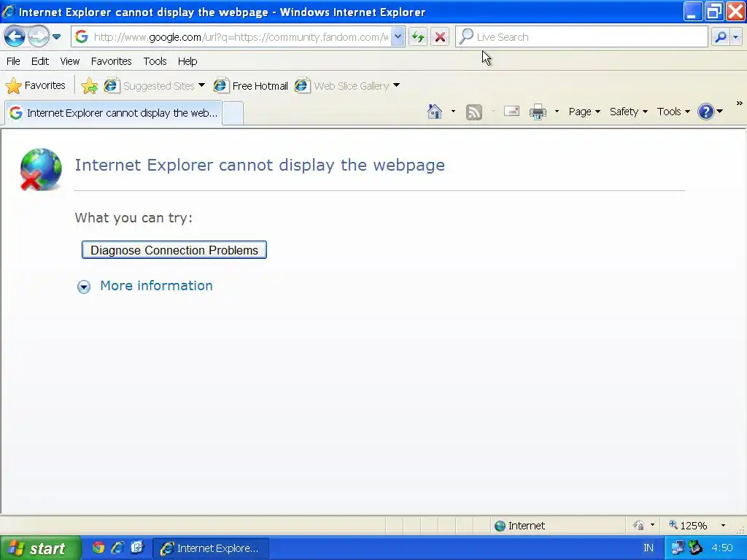Click the IN language bar indicator
This screenshot has width=747, height=560.
click(649, 548)
